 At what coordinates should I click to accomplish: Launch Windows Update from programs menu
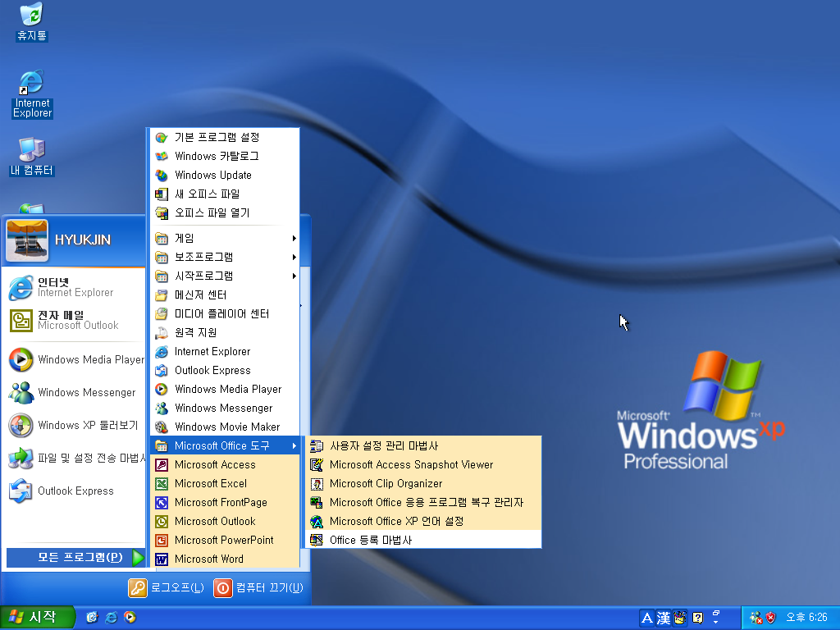pos(225,176)
